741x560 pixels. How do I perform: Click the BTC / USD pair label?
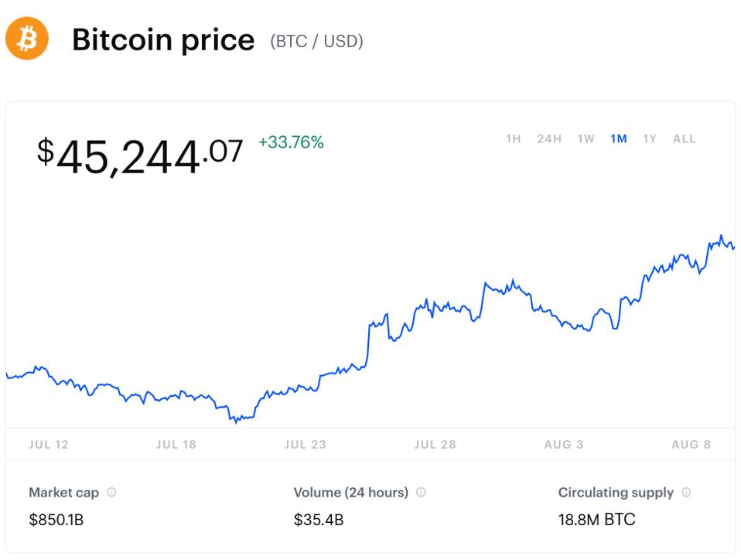click(316, 42)
